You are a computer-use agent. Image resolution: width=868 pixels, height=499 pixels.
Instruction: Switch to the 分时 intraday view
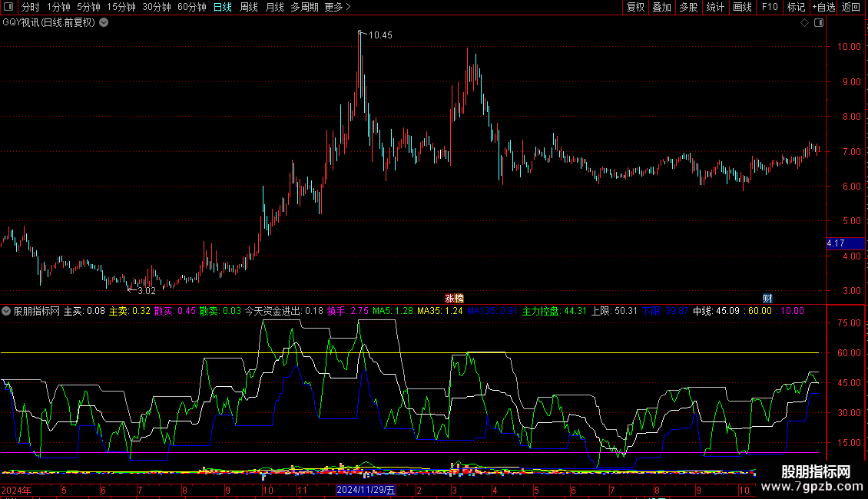[31, 7]
